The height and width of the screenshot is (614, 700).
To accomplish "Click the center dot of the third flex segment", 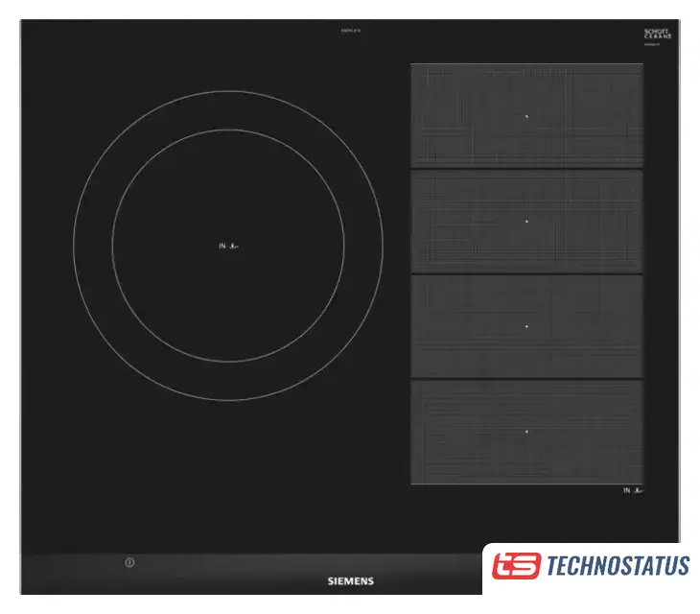I will click(526, 326).
